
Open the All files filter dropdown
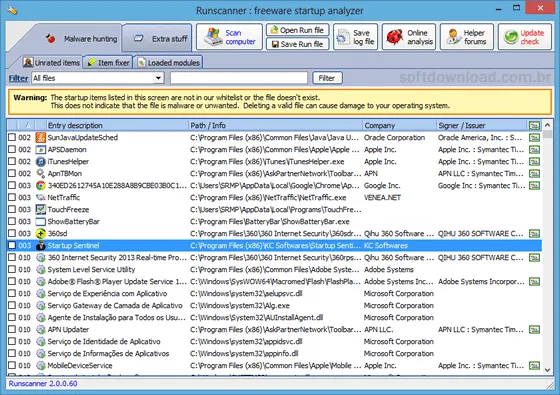pyautogui.click(x=158, y=78)
